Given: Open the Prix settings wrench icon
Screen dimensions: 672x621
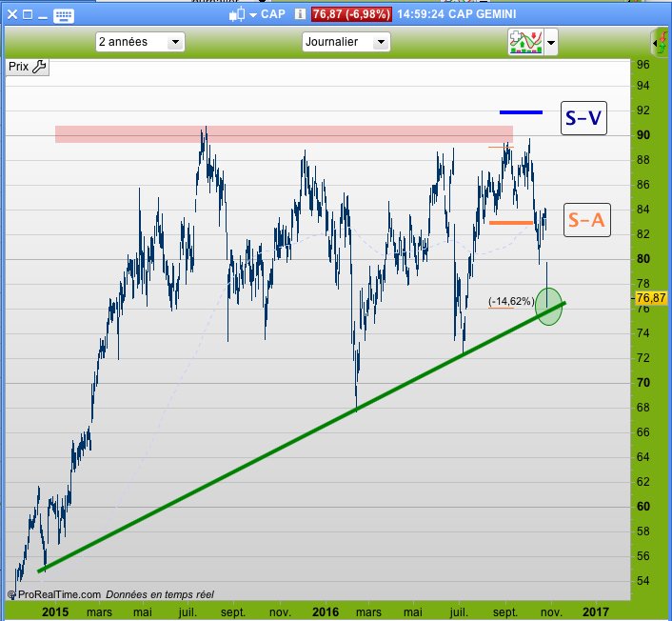Looking at the screenshot, I should (39, 67).
